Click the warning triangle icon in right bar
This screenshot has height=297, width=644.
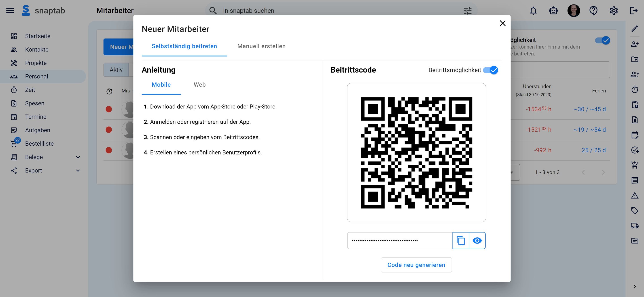(x=635, y=195)
